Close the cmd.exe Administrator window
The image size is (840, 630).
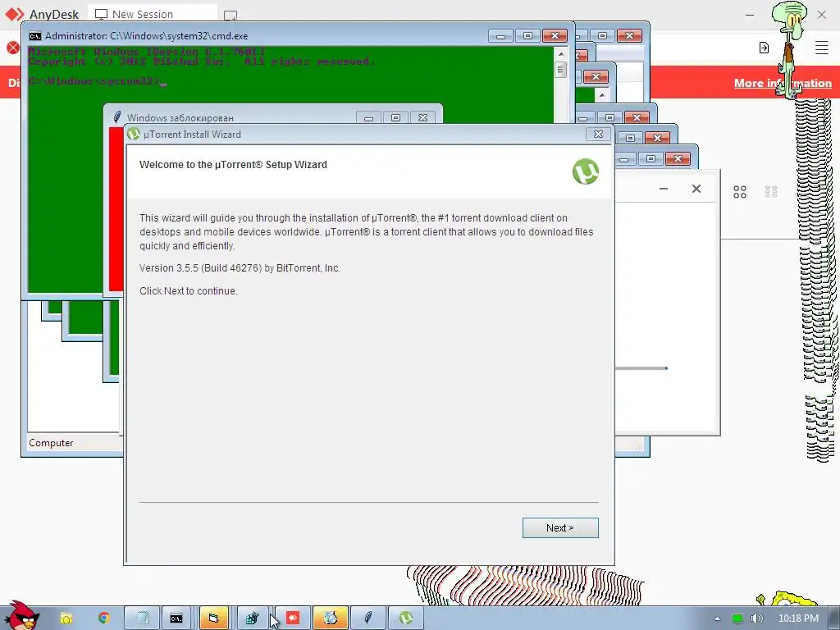[555, 36]
